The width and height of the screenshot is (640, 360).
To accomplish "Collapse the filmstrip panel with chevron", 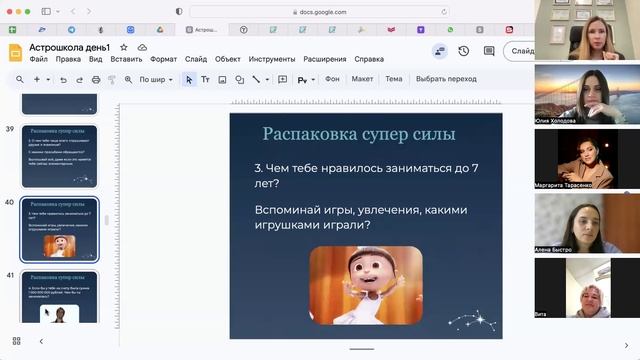I will (x=41, y=341).
